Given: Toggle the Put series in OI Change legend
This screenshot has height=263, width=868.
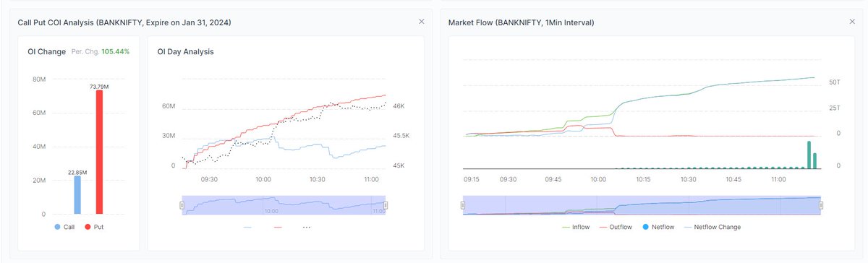Looking at the screenshot, I should tap(93, 227).
